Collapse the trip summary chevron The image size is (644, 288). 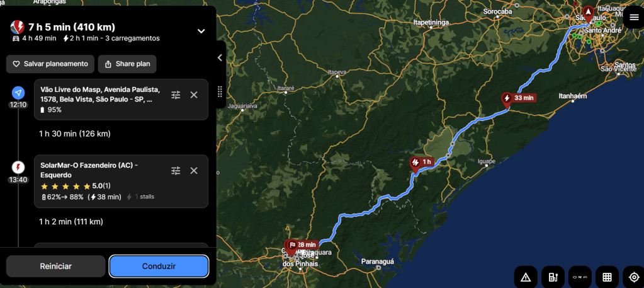(x=201, y=32)
